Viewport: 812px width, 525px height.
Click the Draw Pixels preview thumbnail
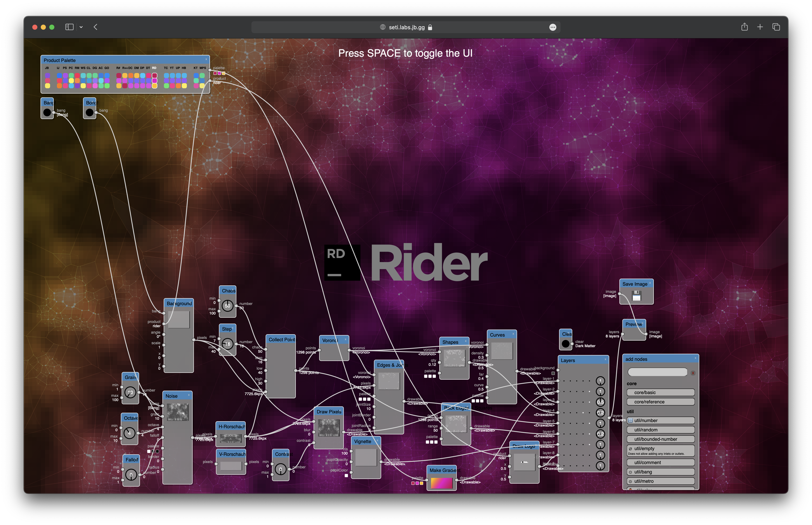point(329,428)
